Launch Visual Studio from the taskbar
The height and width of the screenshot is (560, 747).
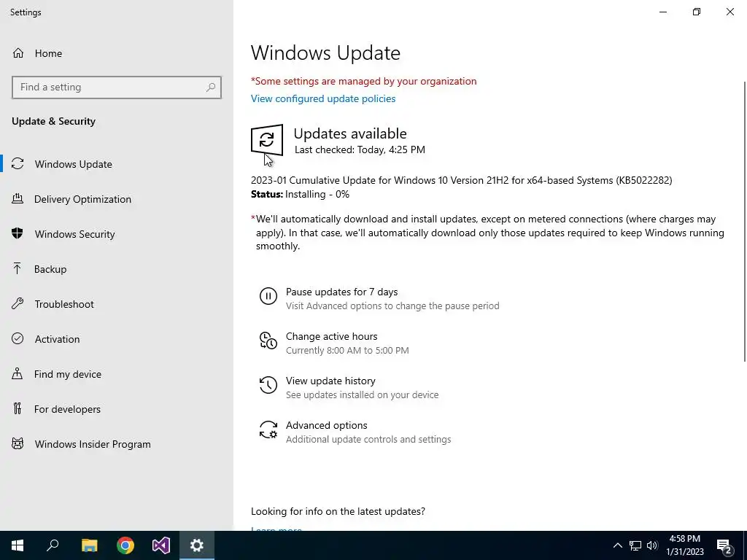(x=161, y=545)
